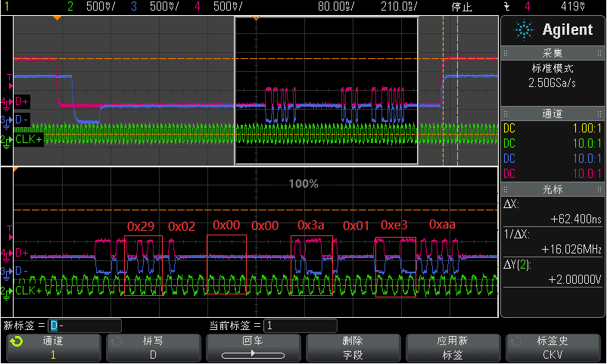Click the CLK+ channel 2 label marker
The image size is (607, 364).
26,139
